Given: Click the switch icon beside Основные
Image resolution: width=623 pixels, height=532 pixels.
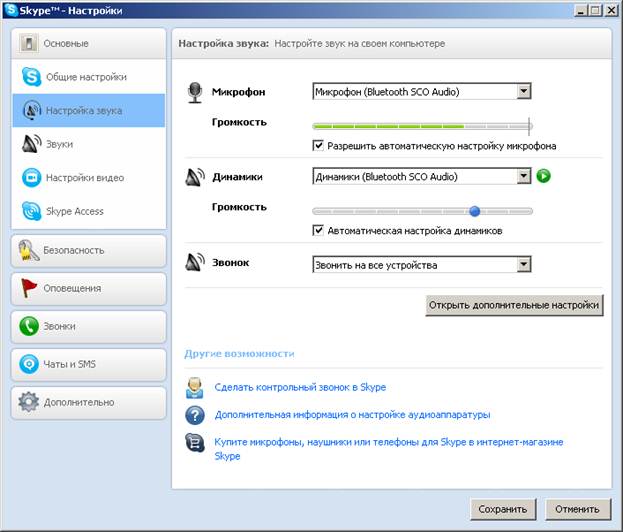Looking at the screenshot, I should click(x=29, y=43).
